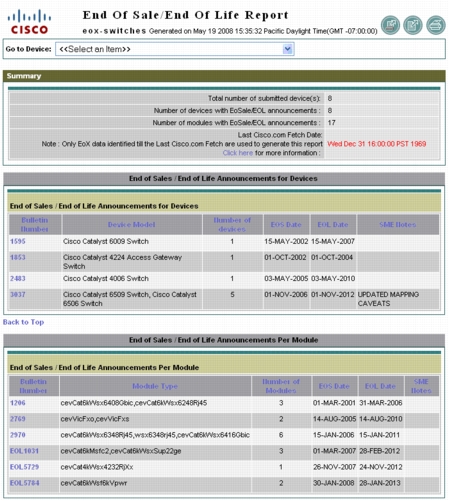
Task: Click the 'UPDATED MAPPING CAVEATS' note
Action: coord(388,299)
